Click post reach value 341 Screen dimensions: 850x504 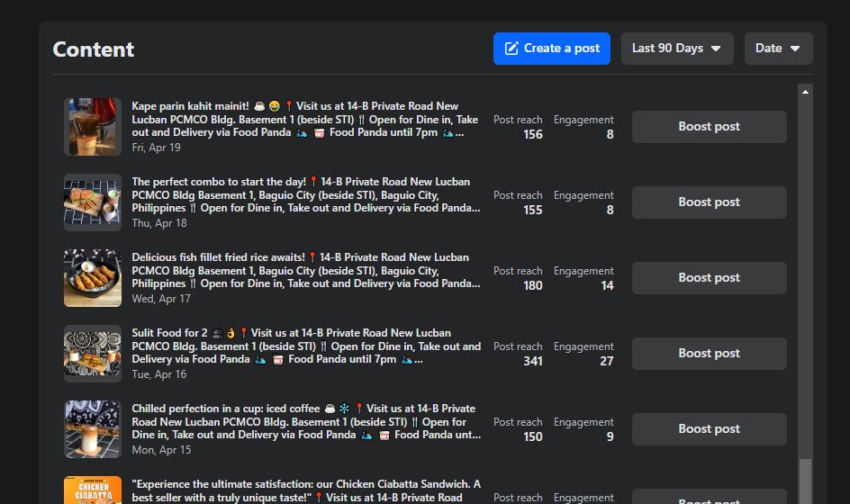[x=532, y=361]
